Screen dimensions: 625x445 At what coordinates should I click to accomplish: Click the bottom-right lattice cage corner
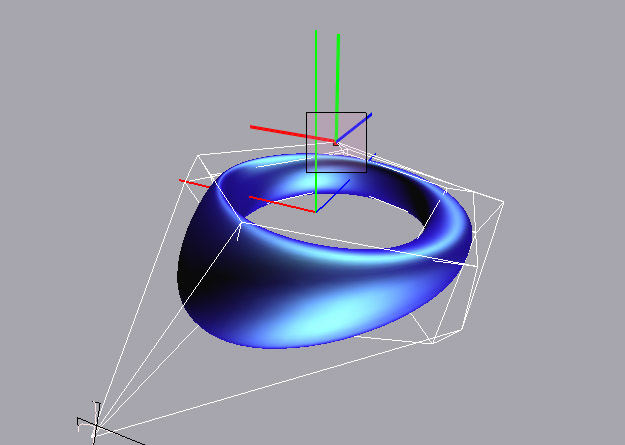coord(432,342)
